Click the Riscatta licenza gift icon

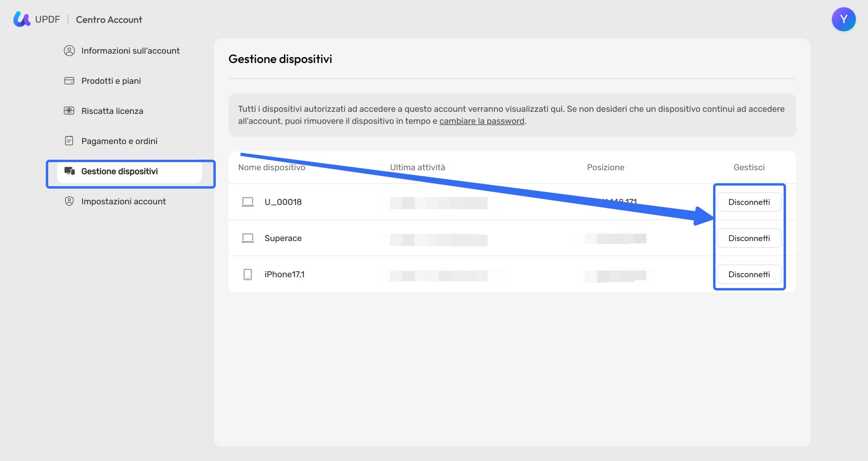[x=69, y=111]
